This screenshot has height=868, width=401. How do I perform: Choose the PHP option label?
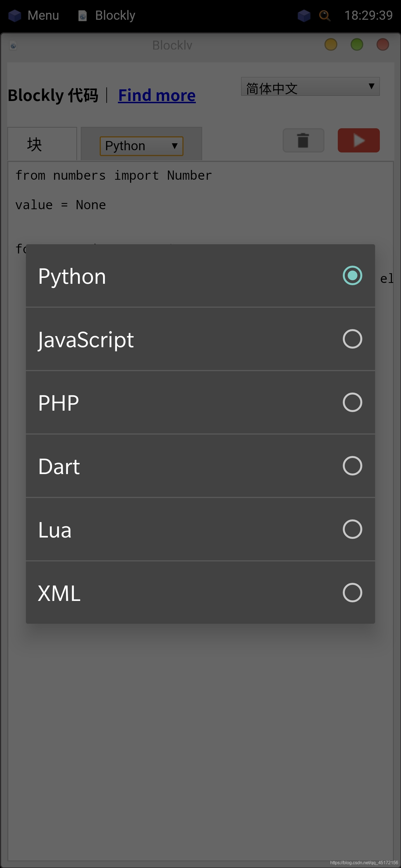[x=58, y=403]
